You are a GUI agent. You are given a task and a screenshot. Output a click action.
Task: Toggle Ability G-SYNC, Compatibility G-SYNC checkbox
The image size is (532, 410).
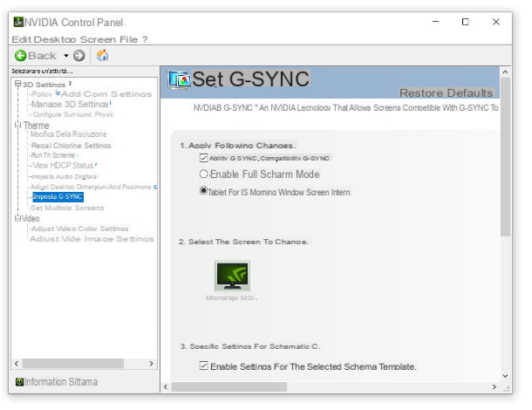coord(203,158)
